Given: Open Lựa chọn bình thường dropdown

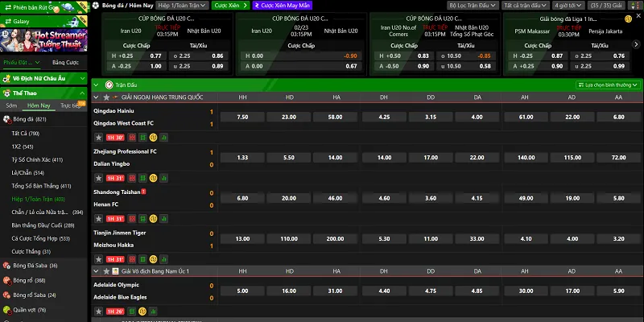Looking at the screenshot, I should [x=608, y=85].
